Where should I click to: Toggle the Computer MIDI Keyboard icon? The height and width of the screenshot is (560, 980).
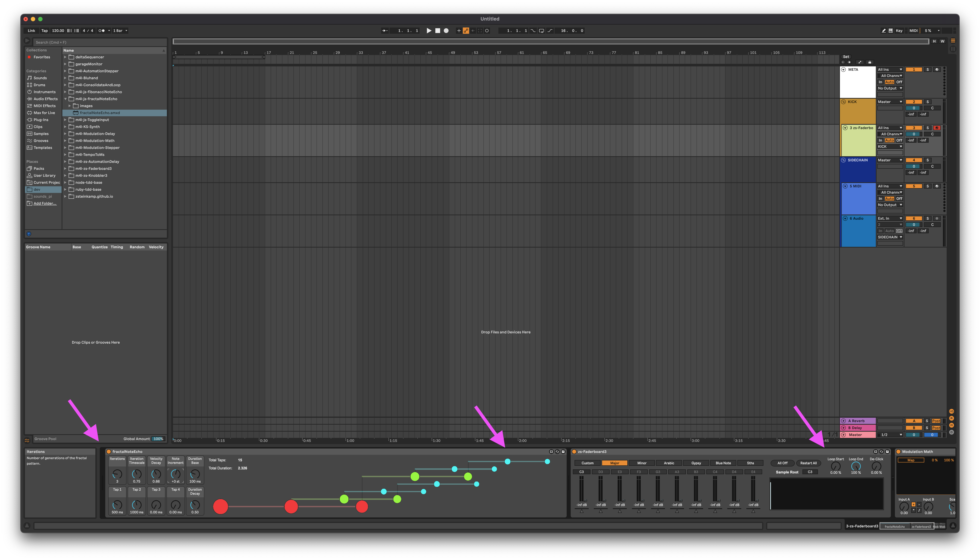(x=891, y=31)
